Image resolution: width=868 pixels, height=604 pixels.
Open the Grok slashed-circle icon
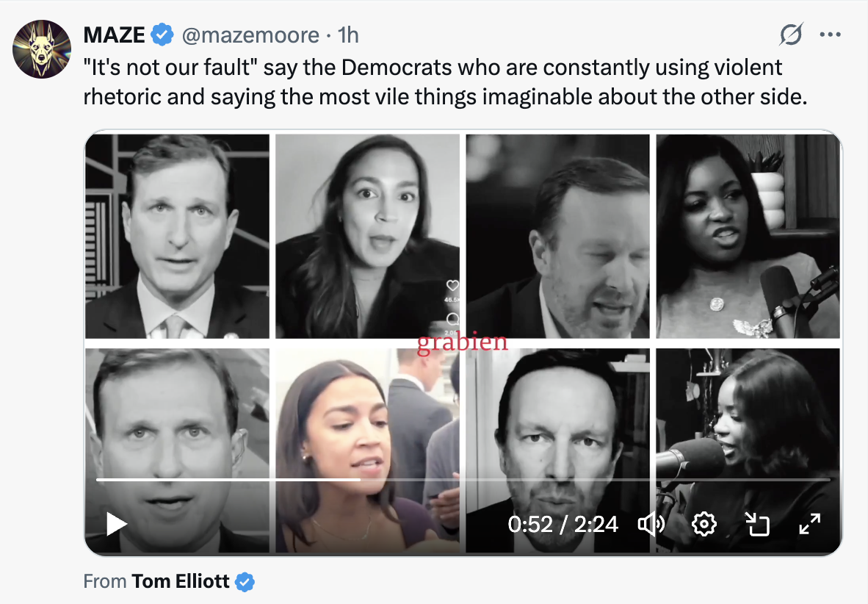click(791, 35)
